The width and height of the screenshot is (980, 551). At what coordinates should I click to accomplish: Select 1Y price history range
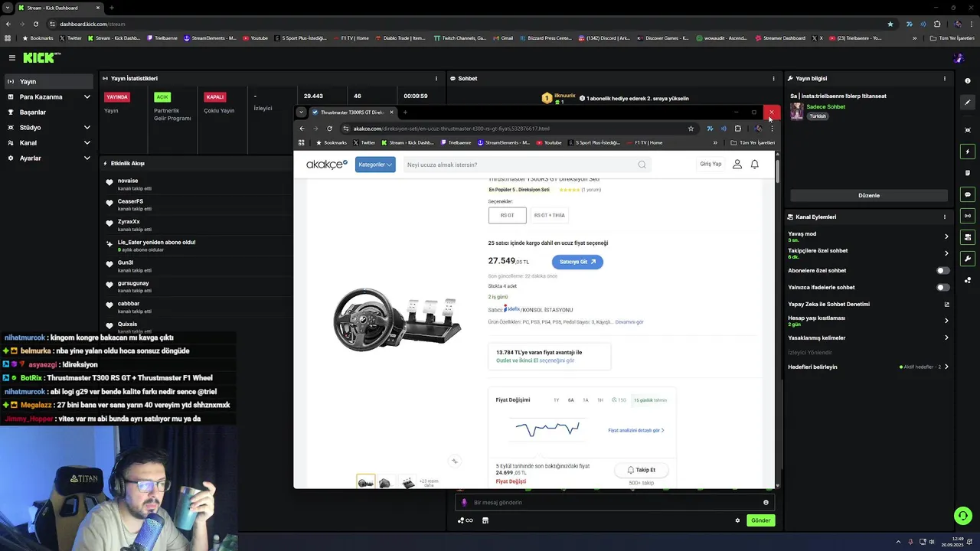[557, 400]
